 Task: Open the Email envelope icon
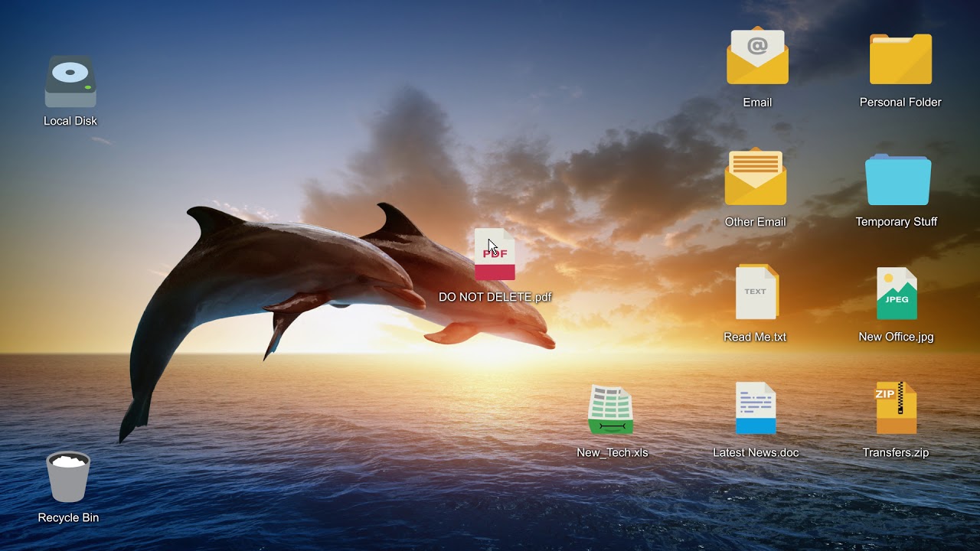click(757, 57)
